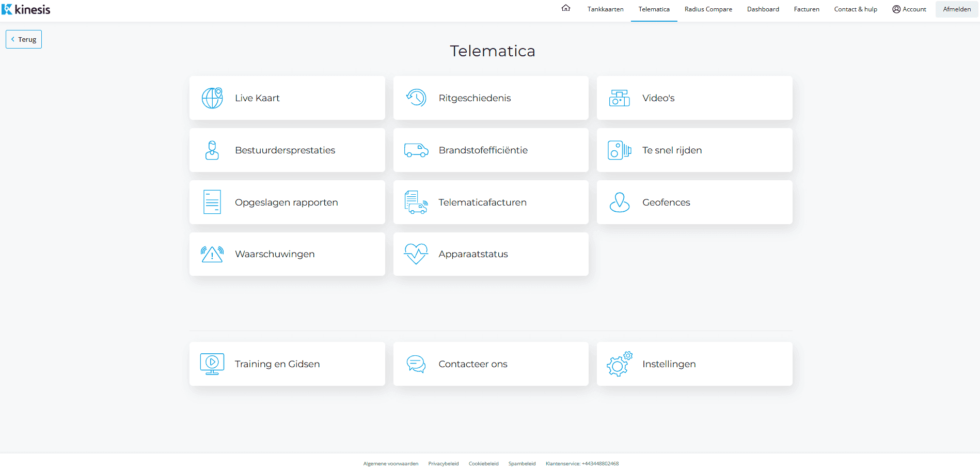Open the Account menu
This screenshot has height=470, width=980.
(909, 9)
